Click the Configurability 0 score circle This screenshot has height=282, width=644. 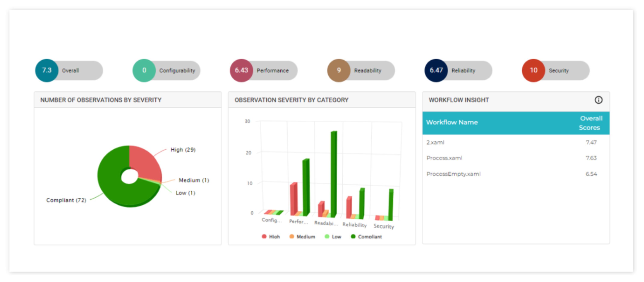pos(144,70)
